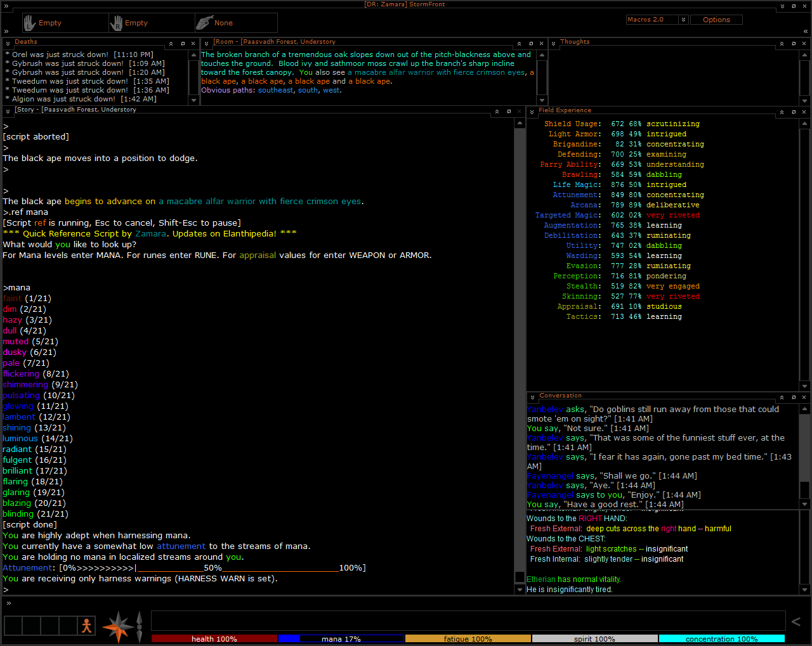812x646 pixels.
Task: Click the Targeted Magic experience row
Action: (x=617, y=216)
